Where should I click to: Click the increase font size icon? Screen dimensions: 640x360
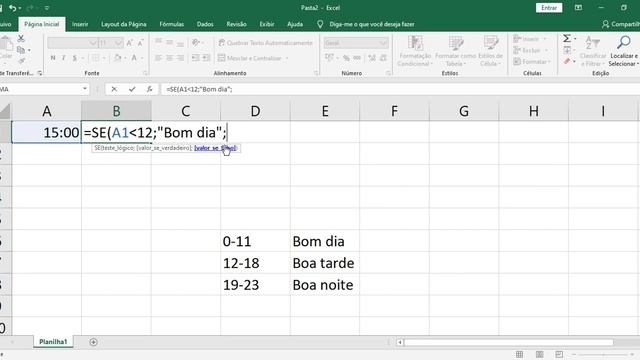[x=129, y=43]
